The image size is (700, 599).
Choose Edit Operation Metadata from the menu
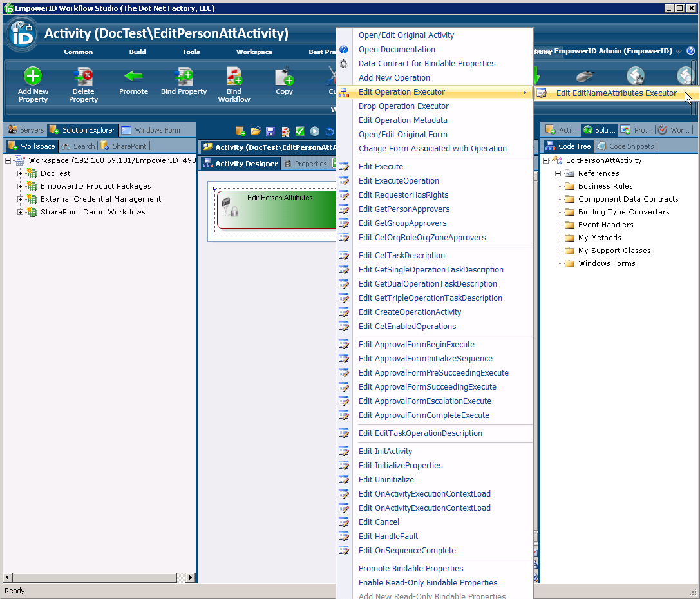pyautogui.click(x=402, y=120)
